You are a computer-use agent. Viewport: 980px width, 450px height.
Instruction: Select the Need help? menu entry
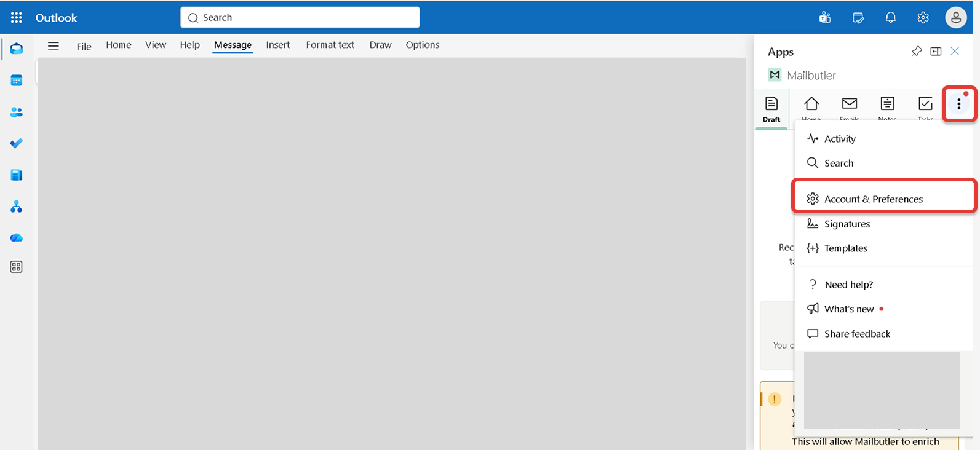(883, 285)
